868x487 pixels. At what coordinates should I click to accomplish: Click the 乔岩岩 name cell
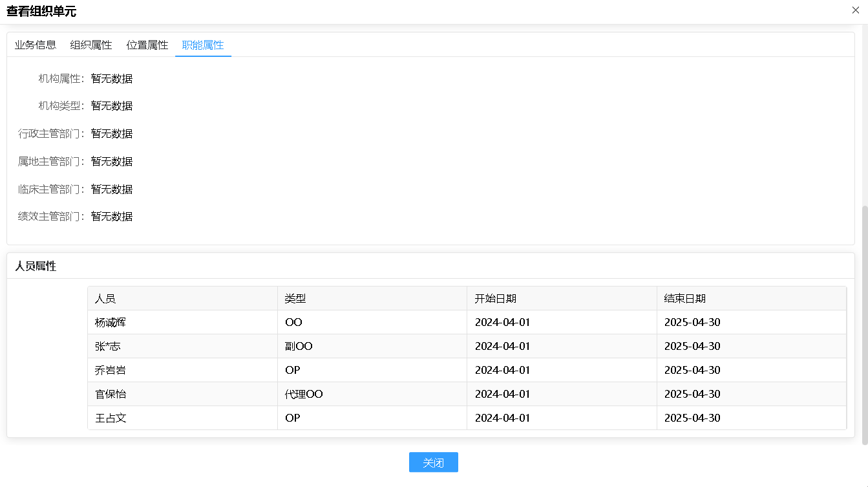point(111,371)
